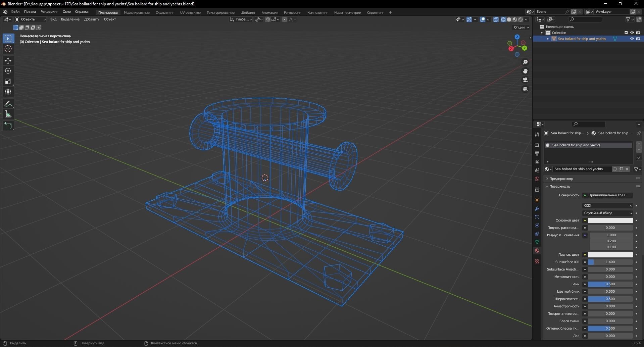Hide Collection with its eye icon
Screen dimensions: 644x347
tap(632, 33)
